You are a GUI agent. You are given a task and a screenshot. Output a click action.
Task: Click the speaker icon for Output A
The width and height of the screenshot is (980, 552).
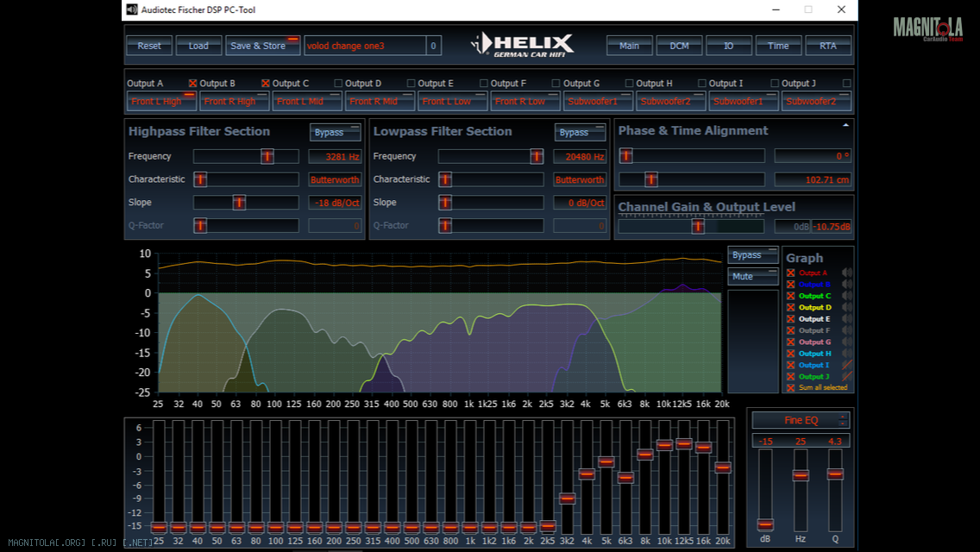pos(847,273)
